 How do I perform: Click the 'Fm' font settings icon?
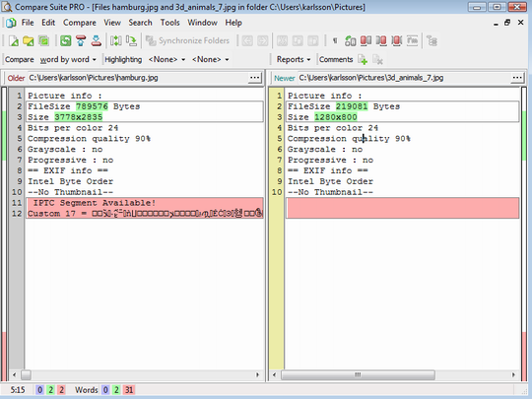click(412, 41)
